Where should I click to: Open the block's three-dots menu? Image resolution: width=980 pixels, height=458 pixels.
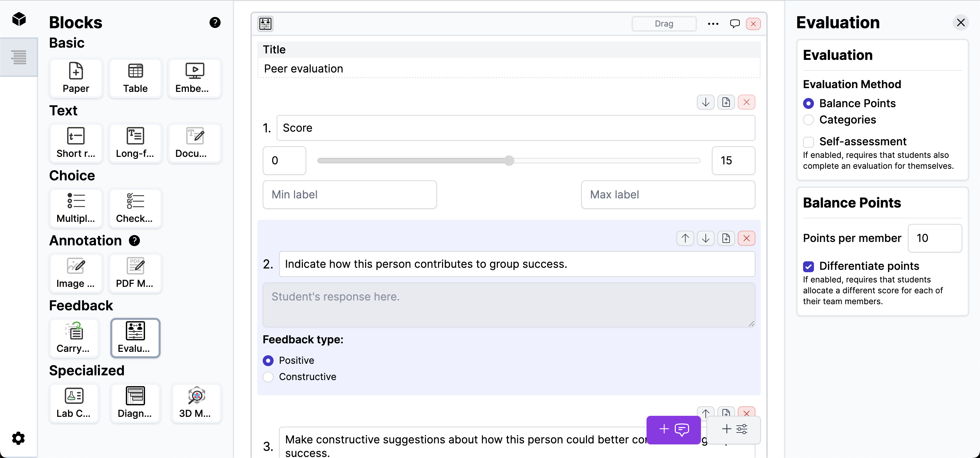pos(713,23)
